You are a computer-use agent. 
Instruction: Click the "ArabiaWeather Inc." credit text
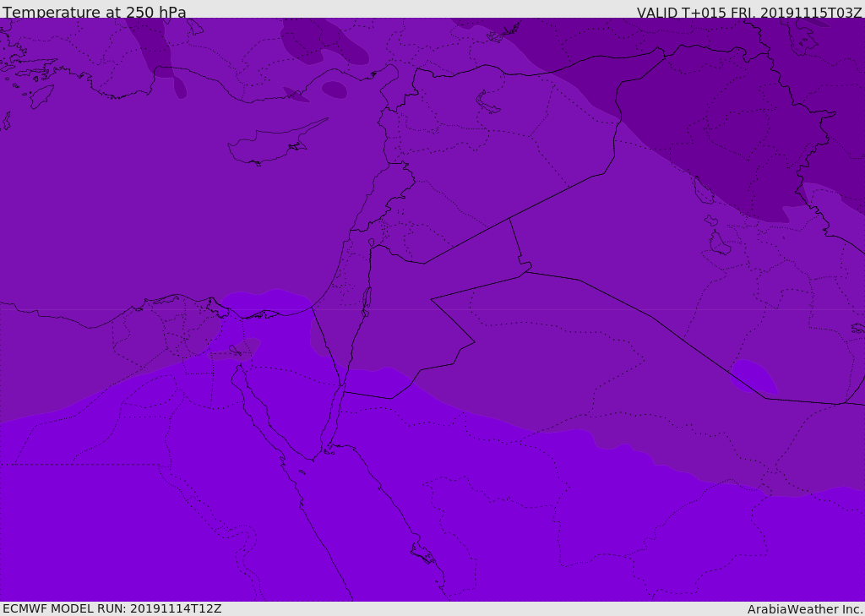tap(806, 609)
